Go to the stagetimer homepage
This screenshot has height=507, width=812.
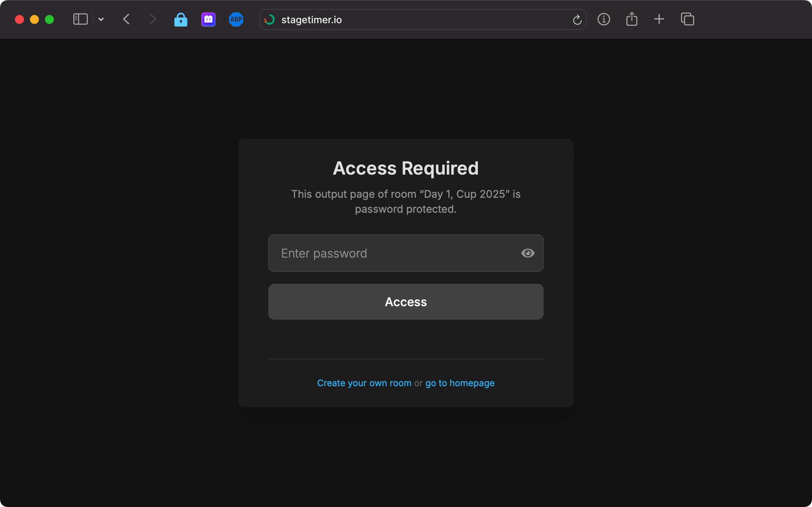(460, 383)
